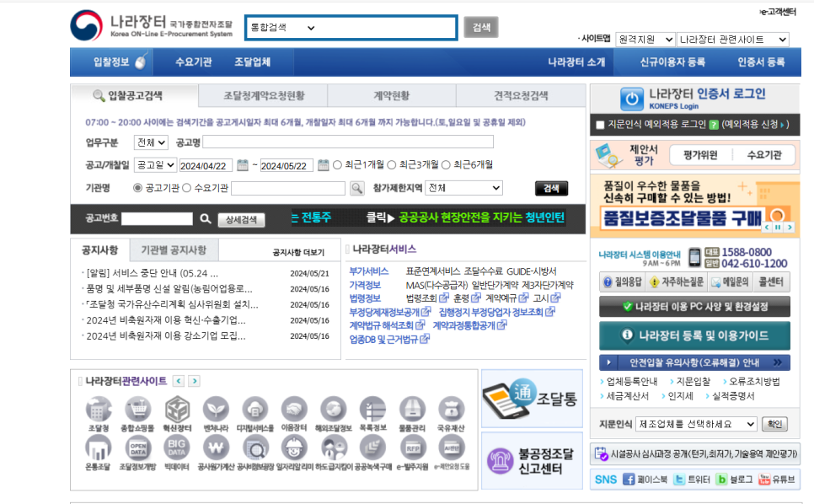Open the e-발주지원 RFP icon

(x=412, y=448)
